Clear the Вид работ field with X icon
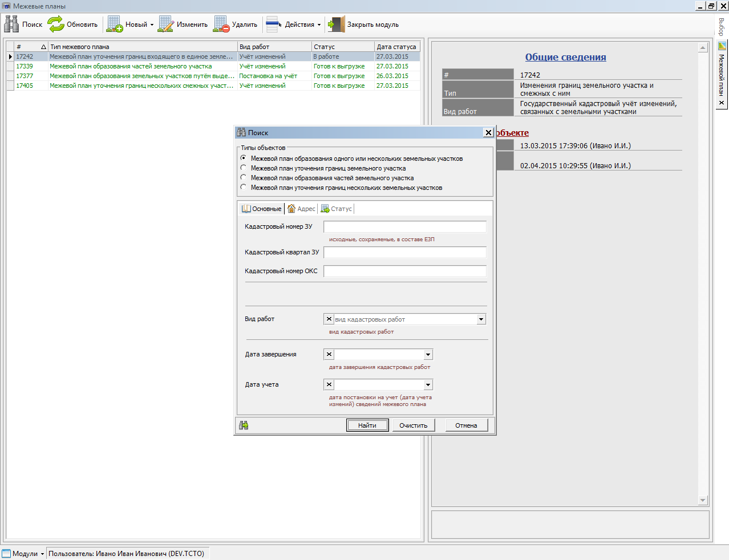Viewport: 729px width, 560px height. (x=329, y=319)
